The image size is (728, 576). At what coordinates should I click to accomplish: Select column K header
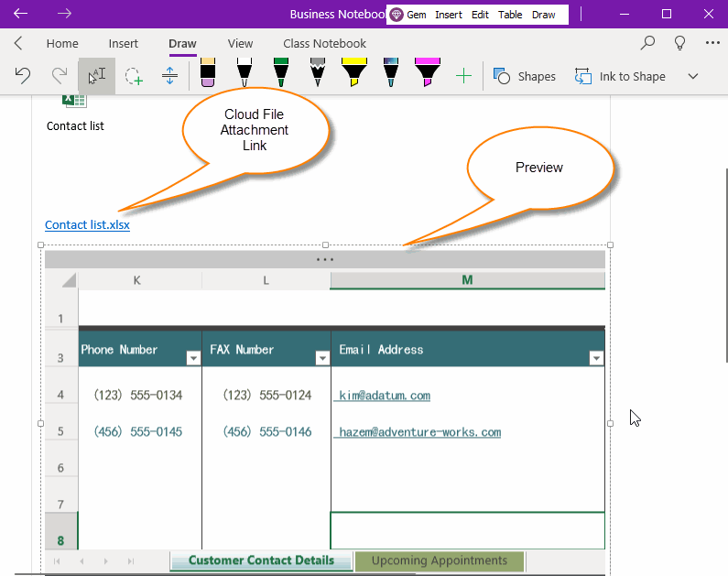pyautogui.click(x=140, y=280)
